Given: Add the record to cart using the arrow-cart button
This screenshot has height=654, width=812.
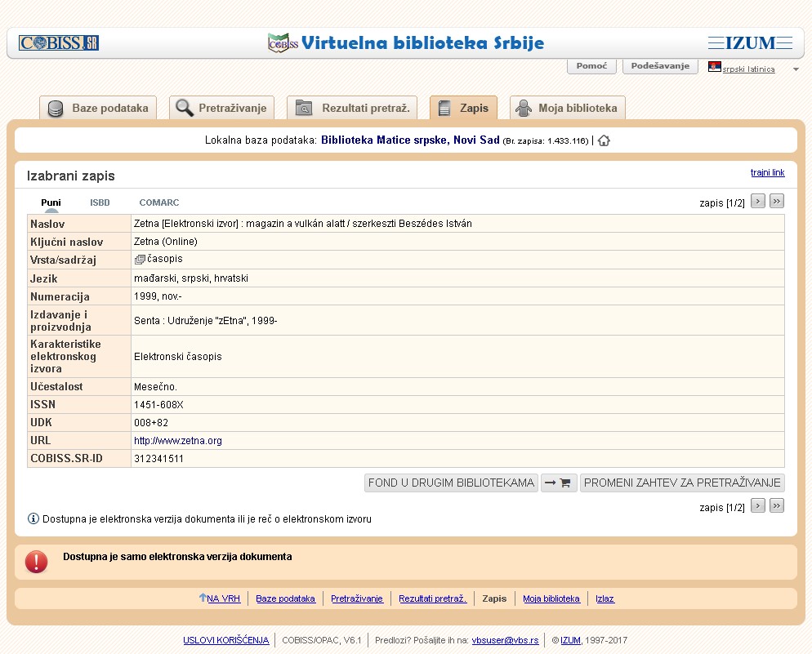Looking at the screenshot, I should click(558, 483).
